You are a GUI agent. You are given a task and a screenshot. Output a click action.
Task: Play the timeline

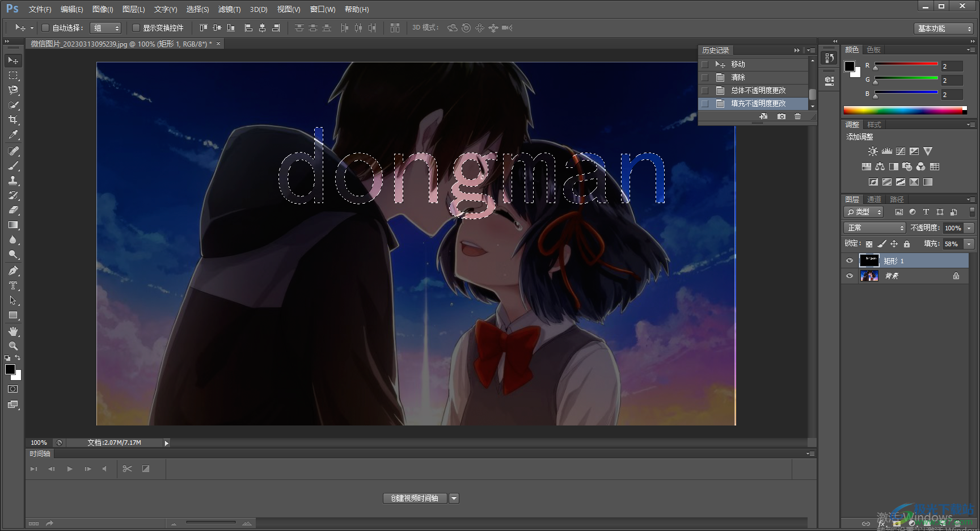(x=70, y=469)
